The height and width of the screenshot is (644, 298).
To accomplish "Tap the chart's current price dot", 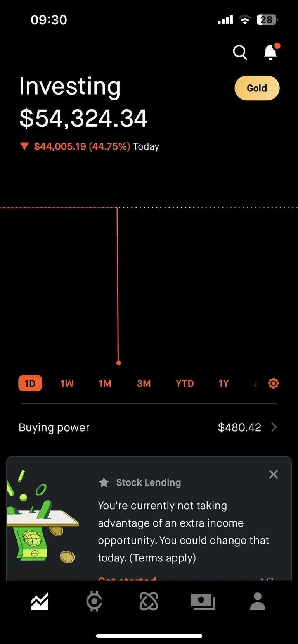I will click(119, 363).
